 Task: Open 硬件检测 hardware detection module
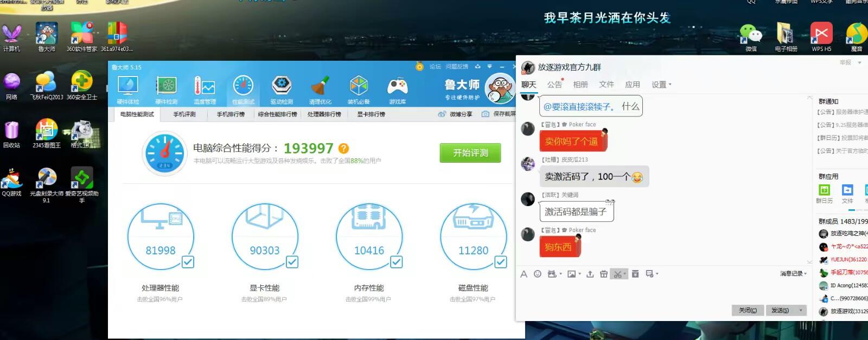[x=167, y=89]
